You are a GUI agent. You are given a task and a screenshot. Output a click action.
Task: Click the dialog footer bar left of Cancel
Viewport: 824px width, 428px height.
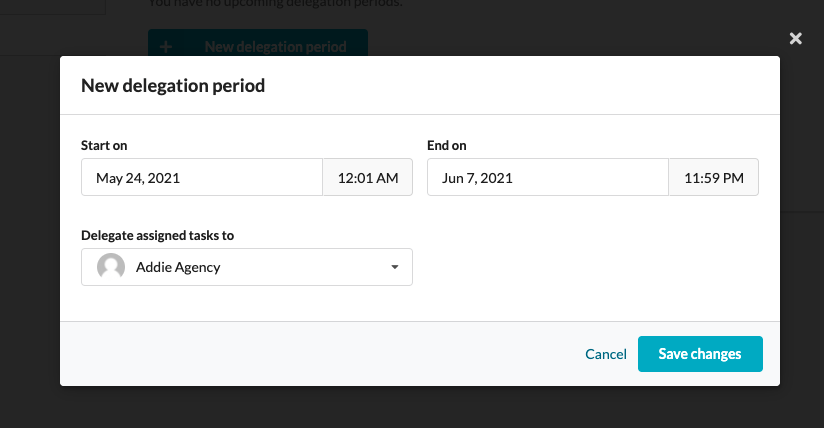click(x=315, y=354)
